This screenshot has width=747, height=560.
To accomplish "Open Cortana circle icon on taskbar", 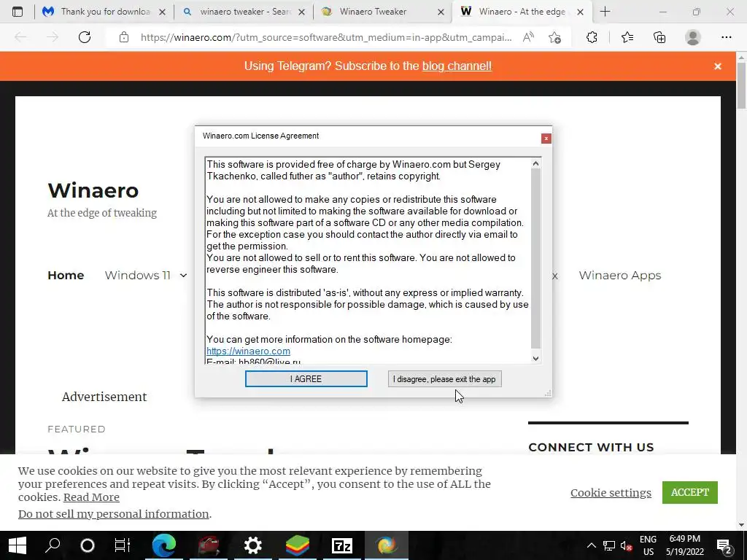I will tap(88, 545).
